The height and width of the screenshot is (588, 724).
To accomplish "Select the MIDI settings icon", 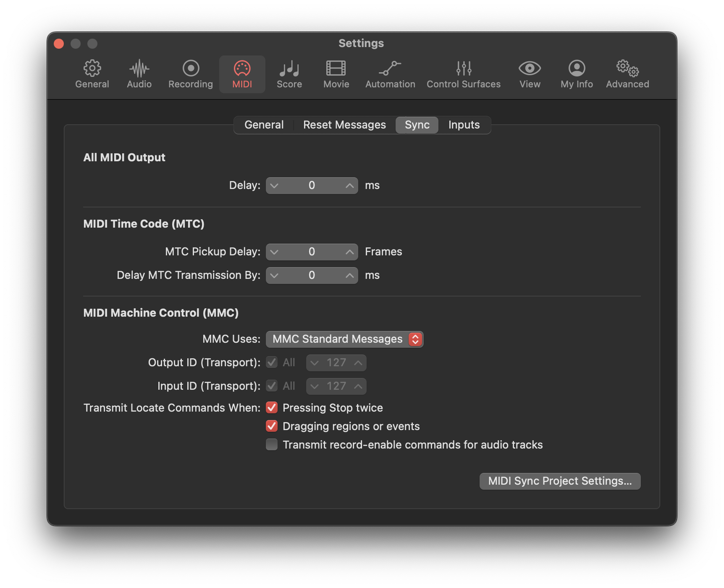I will pos(242,74).
